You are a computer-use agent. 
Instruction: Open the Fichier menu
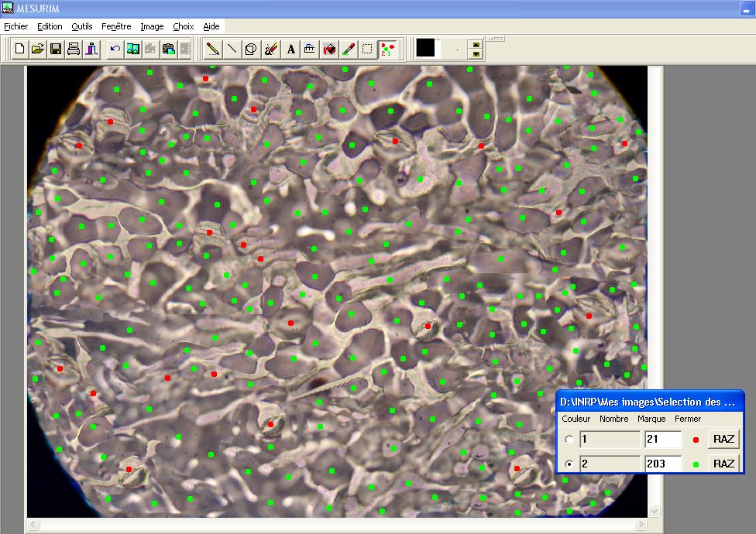(x=15, y=26)
